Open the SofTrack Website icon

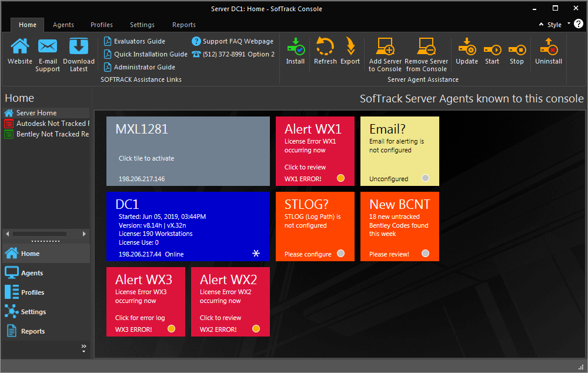pos(20,46)
